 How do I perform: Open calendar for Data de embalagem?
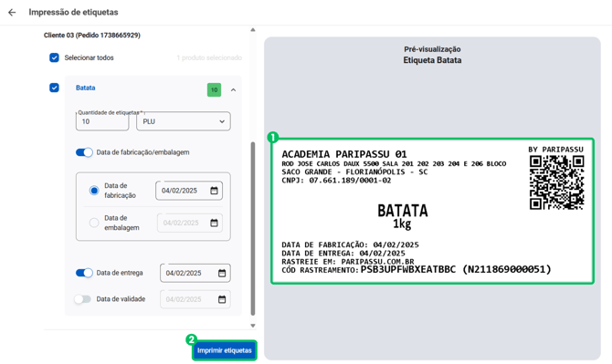214,223
